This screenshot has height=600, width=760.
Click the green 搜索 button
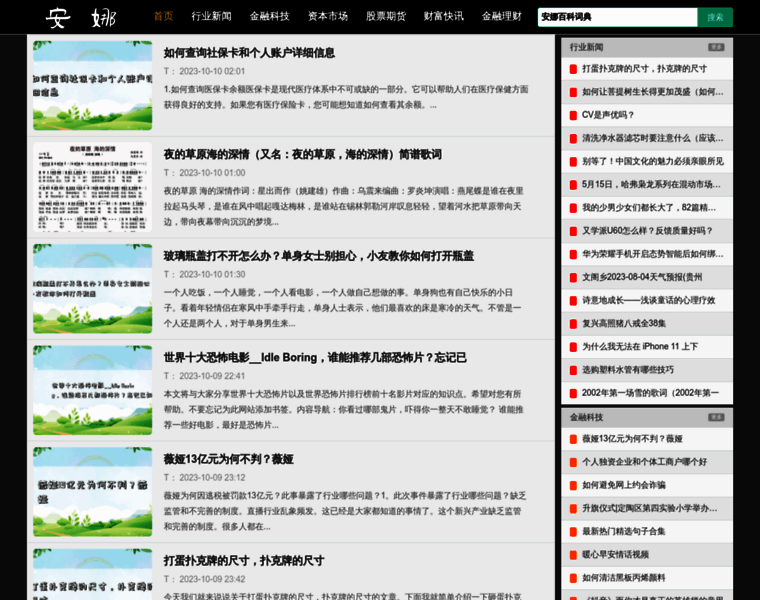[x=715, y=17]
